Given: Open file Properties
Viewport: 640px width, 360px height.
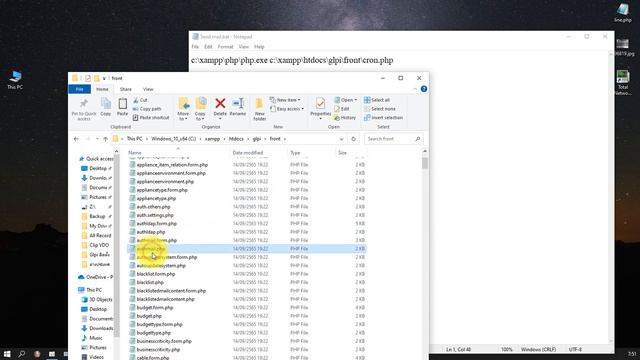Looking at the screenshot, I should coord(320,109).
